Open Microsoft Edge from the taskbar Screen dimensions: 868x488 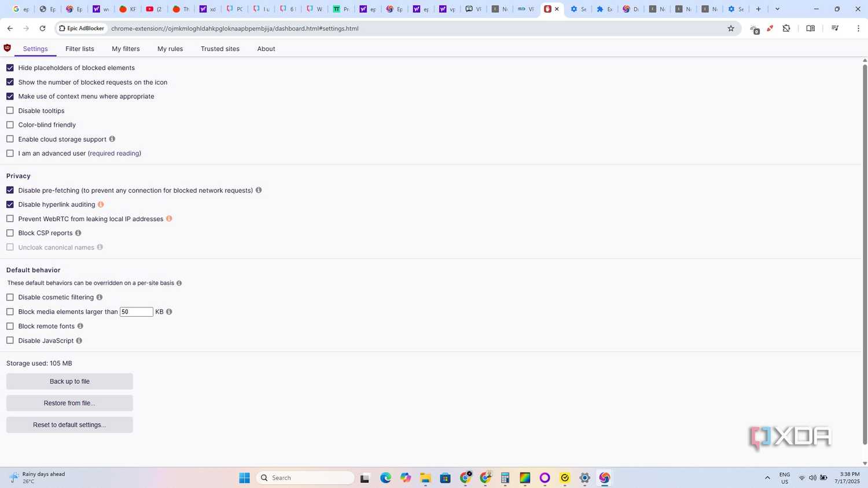tap(385, 478)
